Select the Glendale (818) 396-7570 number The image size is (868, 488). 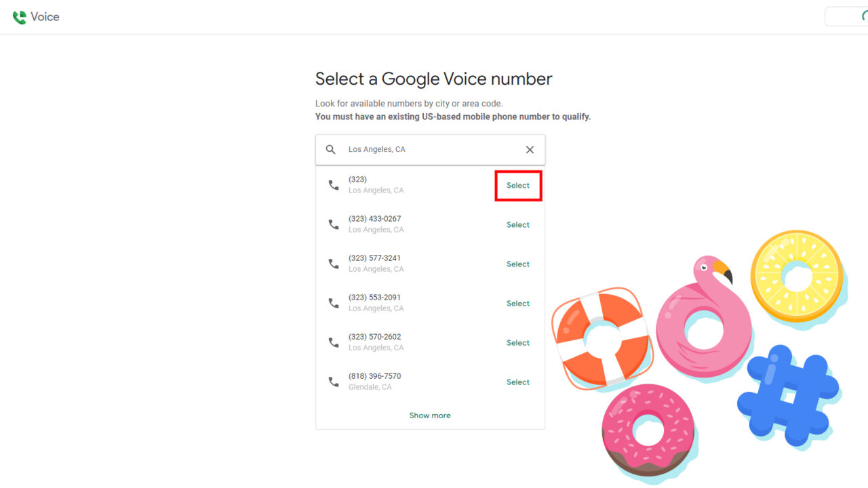pyautogui.click(x=517, y=382)
